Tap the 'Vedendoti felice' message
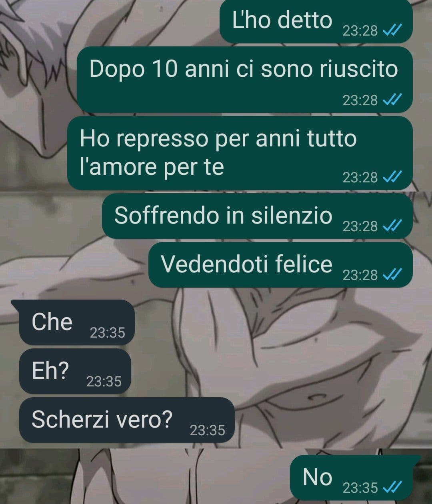Screen dimensions: 432x504 click(x=280, y=265)
